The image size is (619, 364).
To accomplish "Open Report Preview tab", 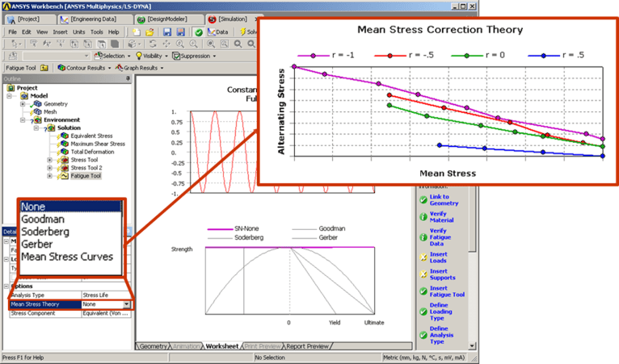I will pyautogui.click(x=308, y=346).
